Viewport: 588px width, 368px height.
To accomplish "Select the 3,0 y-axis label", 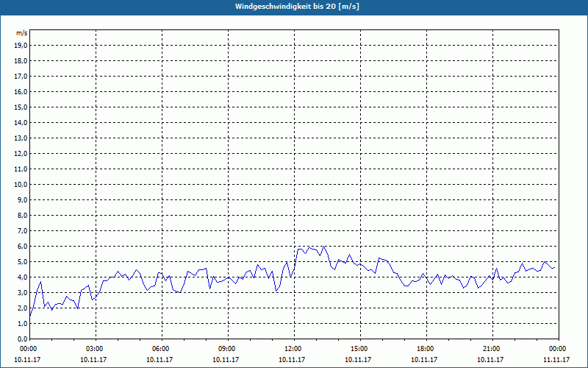I will tap(23, 292).
